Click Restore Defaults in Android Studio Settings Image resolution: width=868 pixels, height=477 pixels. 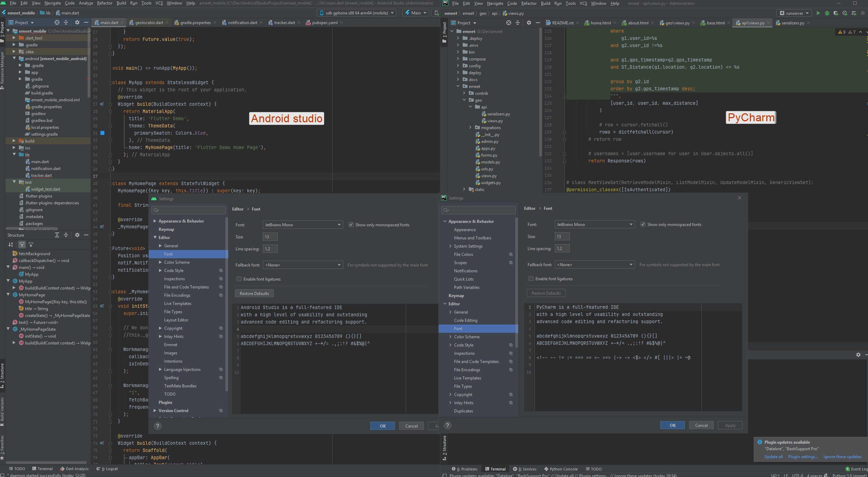254,293
